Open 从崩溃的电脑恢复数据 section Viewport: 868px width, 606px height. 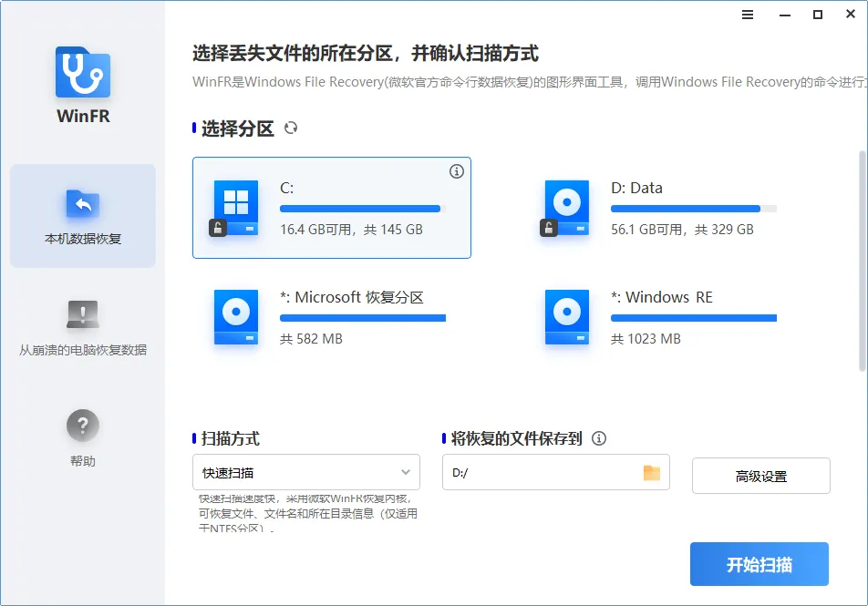(82, 326)
